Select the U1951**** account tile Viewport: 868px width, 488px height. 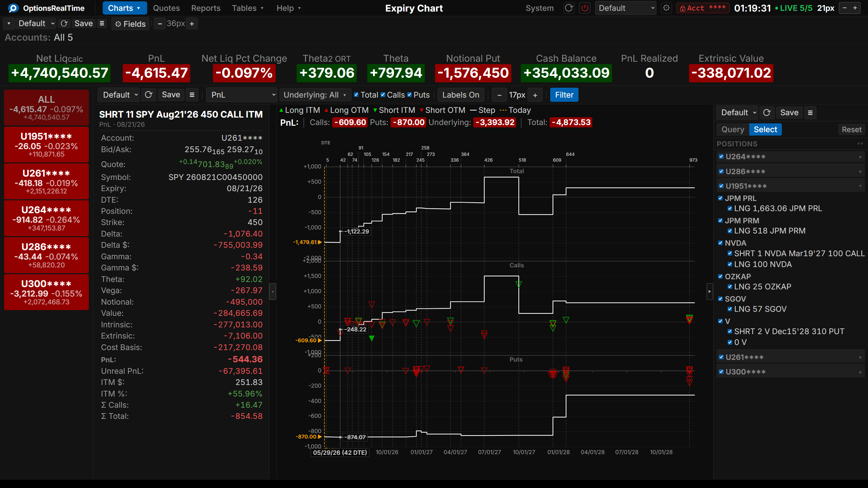pyautogui.click(x=46, y=145)
